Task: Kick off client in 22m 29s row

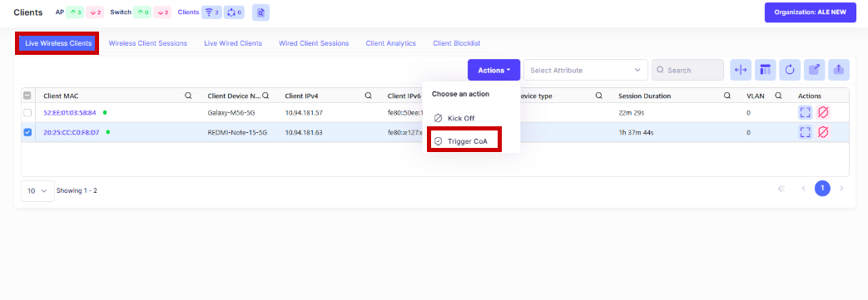Action: point(823,113)
